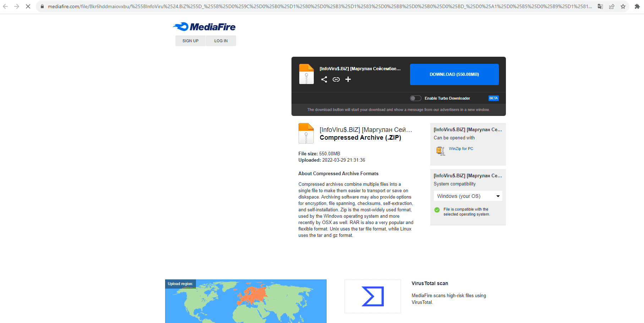The image size is (644, 323).
Task: Open the WinZip for PC link
Action: point(461,149)
